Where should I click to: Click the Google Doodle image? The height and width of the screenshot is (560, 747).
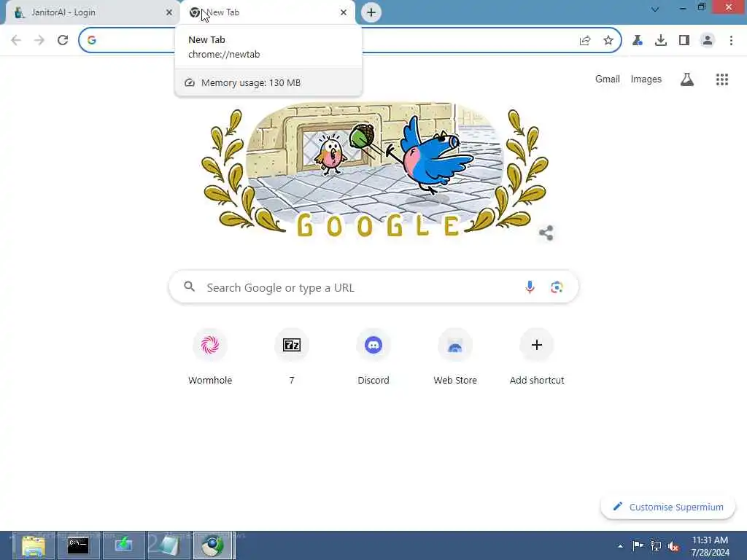tap(375, 171)
